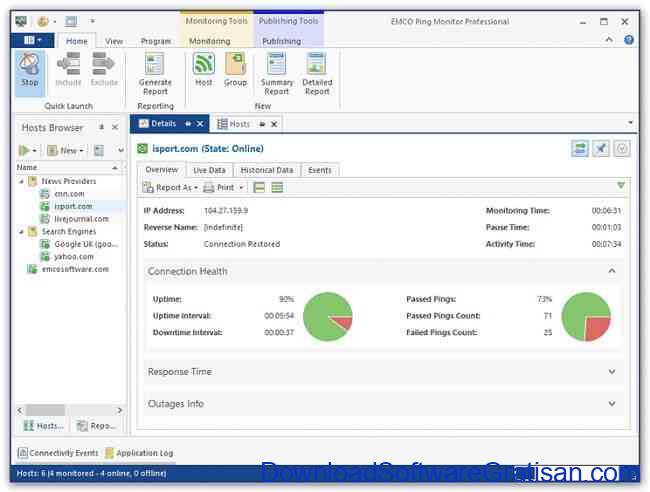Toggle pin on the Hosts tab
This screenshot has width=650, height=492.
[262, 124]
